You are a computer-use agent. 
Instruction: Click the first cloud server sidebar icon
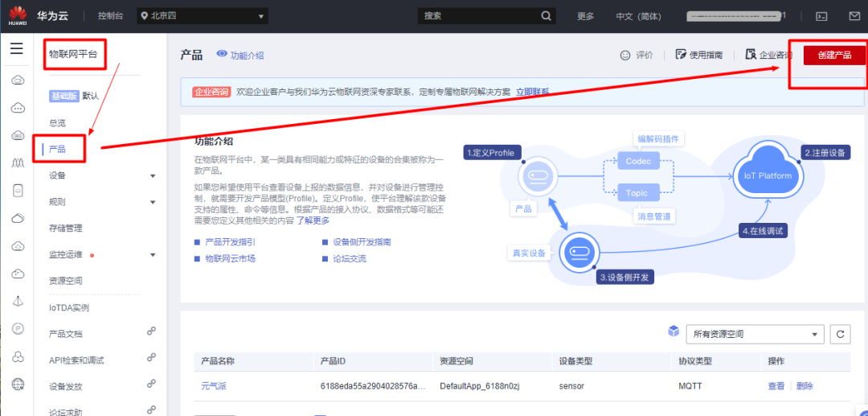[18, 80]
